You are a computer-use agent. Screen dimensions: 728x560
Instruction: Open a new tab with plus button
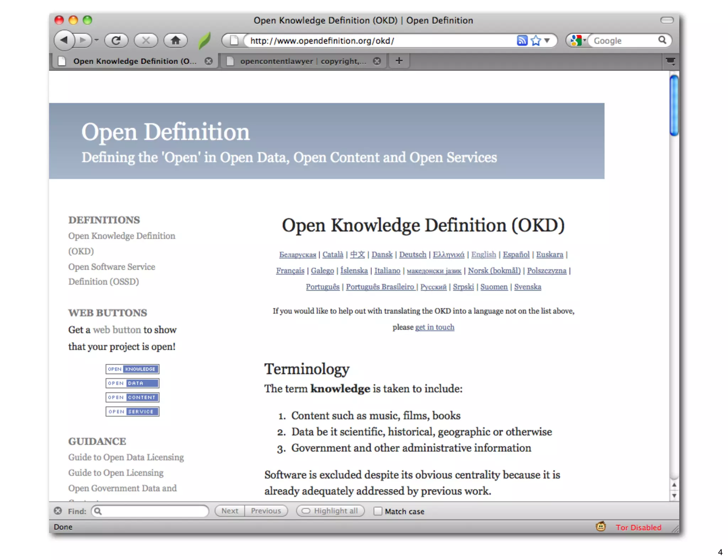[399, 61]
